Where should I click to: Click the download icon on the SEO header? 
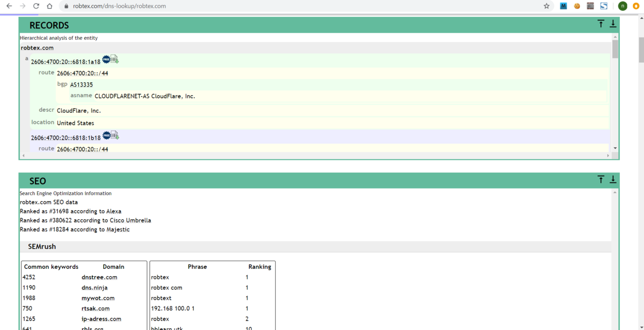coord(613,180)
